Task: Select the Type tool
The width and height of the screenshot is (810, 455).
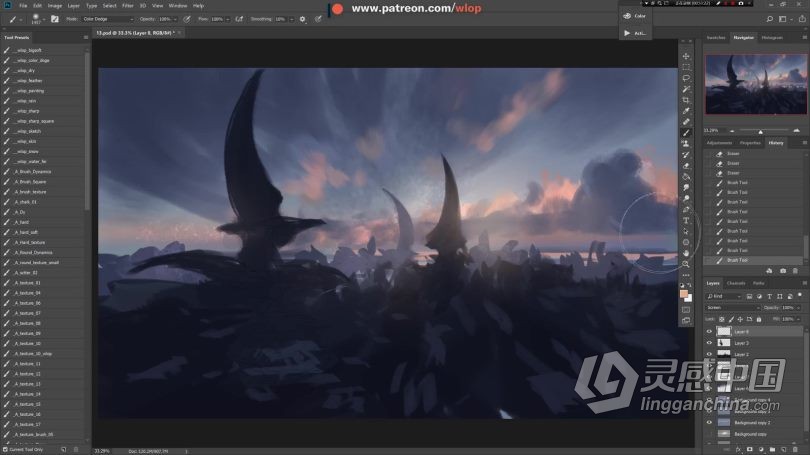Action: pyautogui.click(x=686, y=221)
